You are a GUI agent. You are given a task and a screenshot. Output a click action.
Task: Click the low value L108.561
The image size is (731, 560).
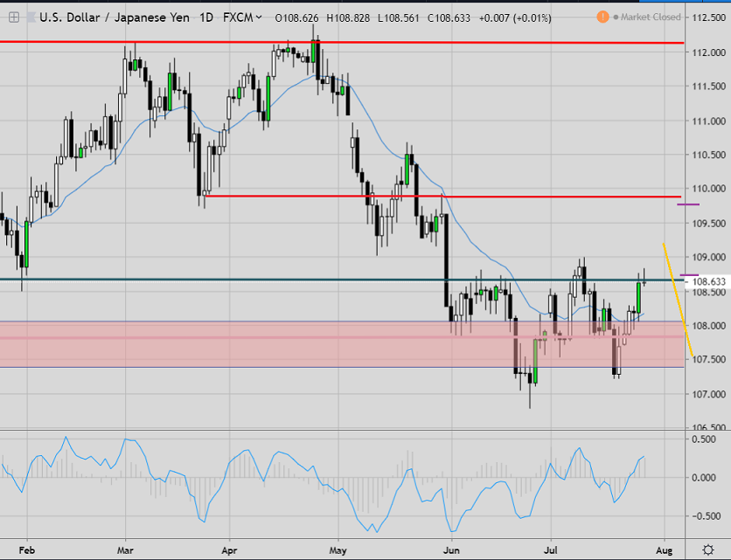pos(398,18)
